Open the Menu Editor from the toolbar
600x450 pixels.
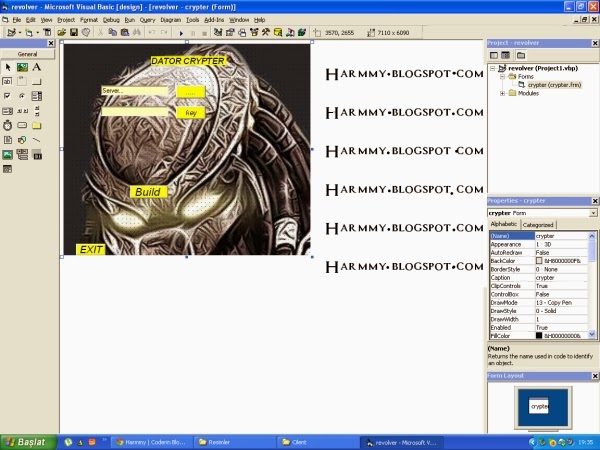click(47, 33)
